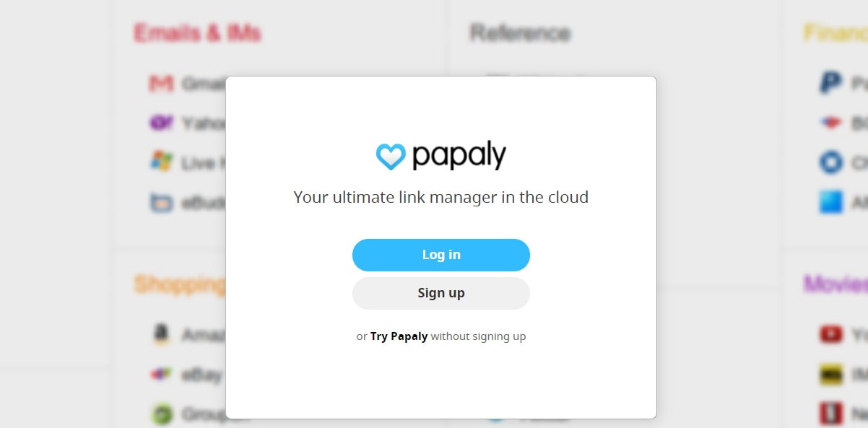Click the Bank of America icon
Image resolution: width=868 pixels, height=428 pixels.
(x=830, y=122)
